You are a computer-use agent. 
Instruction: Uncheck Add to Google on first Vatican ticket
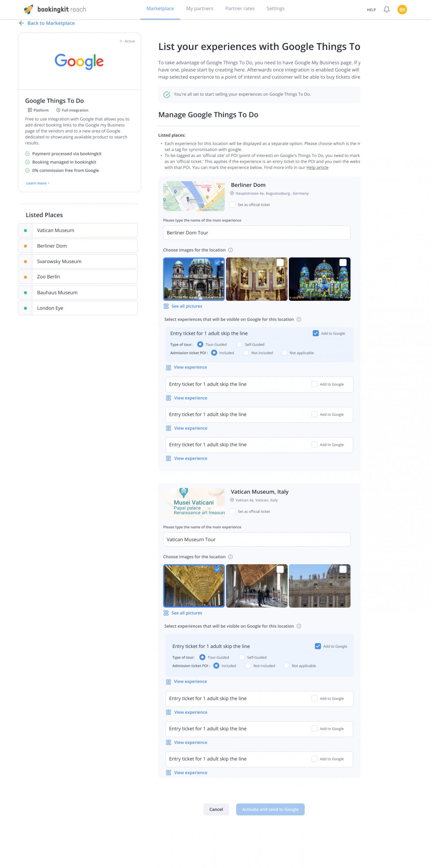tap(318, 646)
